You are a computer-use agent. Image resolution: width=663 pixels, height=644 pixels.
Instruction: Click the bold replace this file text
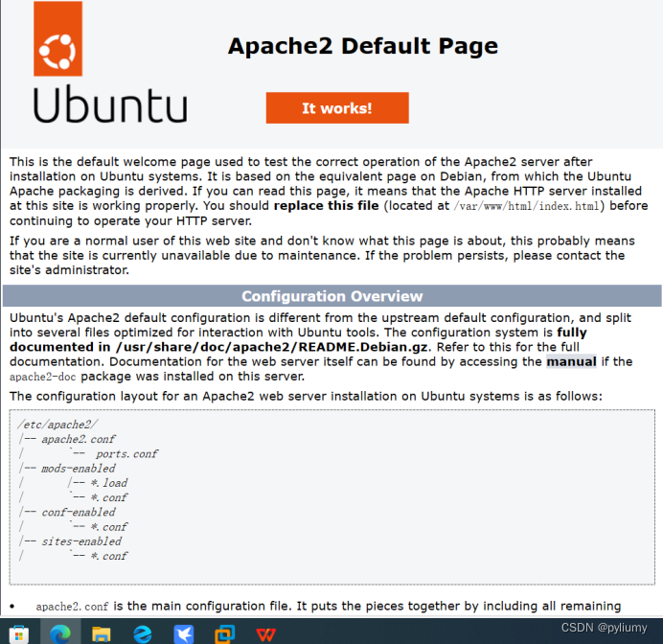(x=326, y=205)
